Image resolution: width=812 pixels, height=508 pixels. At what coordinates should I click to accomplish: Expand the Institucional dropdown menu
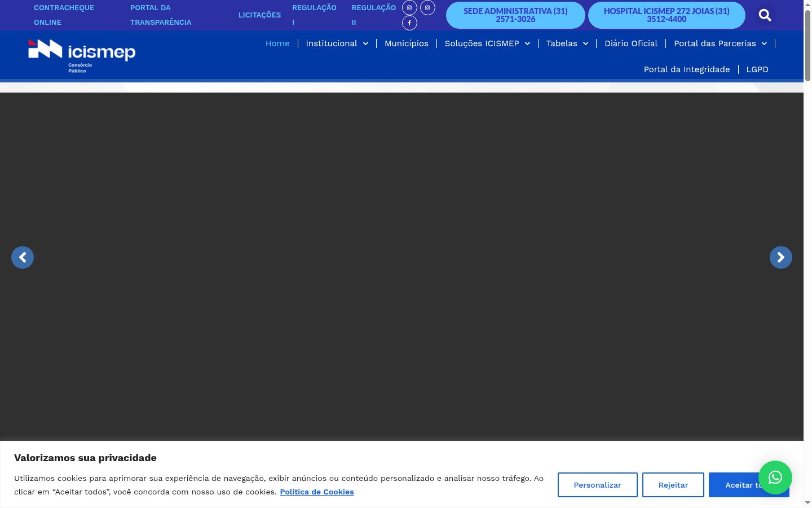337,43
